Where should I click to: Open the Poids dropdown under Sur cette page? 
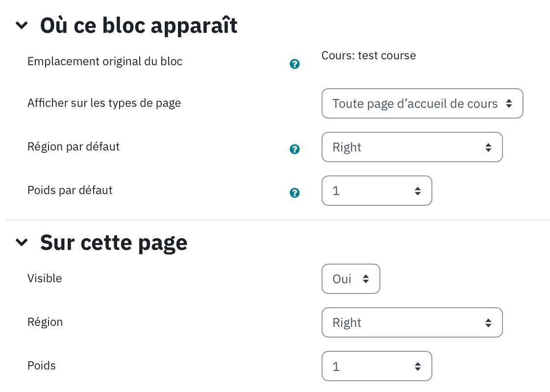click(x=377, y=366)
